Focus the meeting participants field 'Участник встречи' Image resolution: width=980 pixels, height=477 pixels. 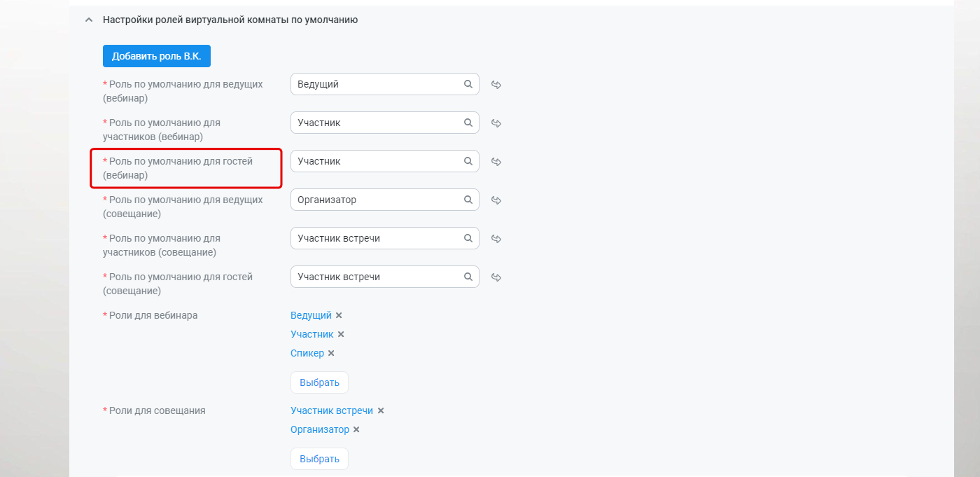[385, 238]
